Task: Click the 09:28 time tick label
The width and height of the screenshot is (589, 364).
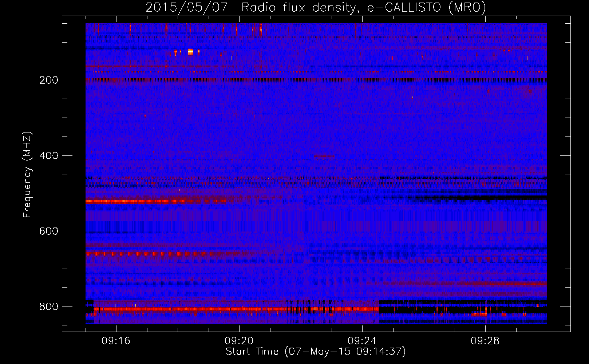Action: (x=485, y=341)
